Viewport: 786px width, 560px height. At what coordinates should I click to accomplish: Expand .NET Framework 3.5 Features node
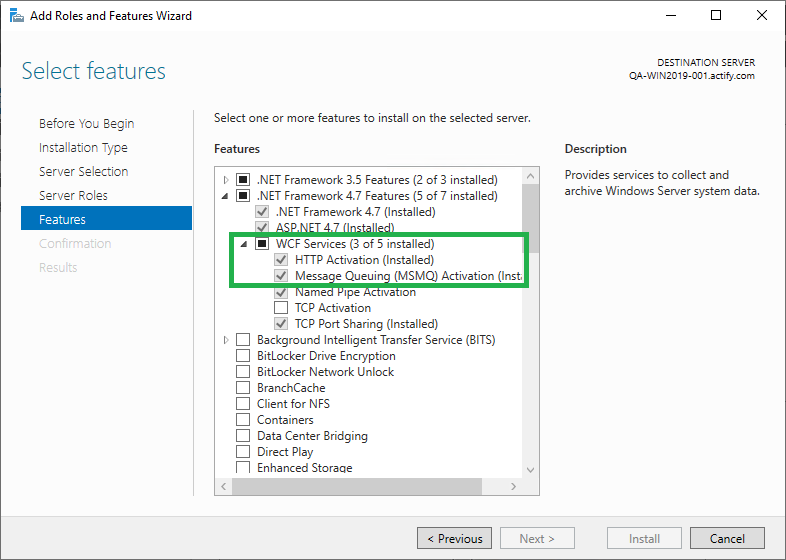pos(226,180)
